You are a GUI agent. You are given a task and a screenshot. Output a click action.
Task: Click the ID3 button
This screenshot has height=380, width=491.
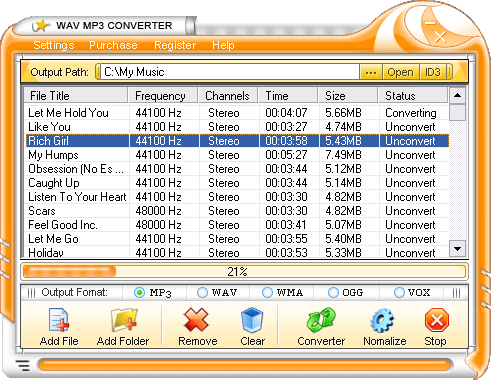click(x=433, y=72)
